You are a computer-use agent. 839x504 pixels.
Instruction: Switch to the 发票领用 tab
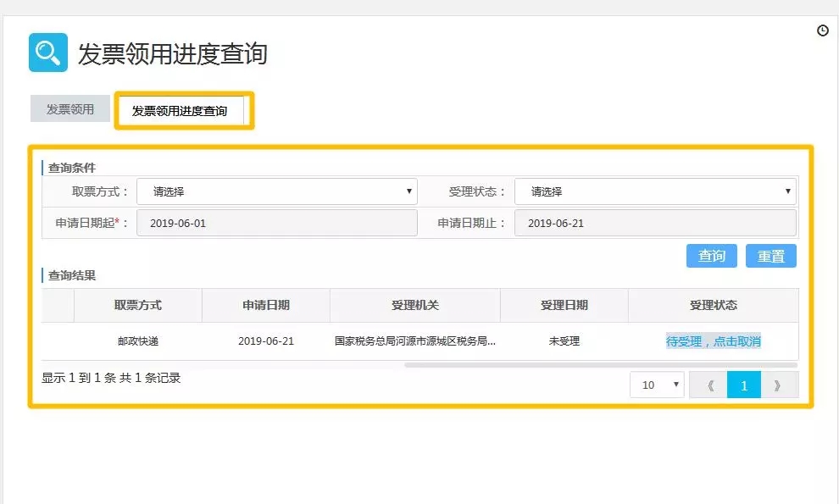click(x=70, y=109)
